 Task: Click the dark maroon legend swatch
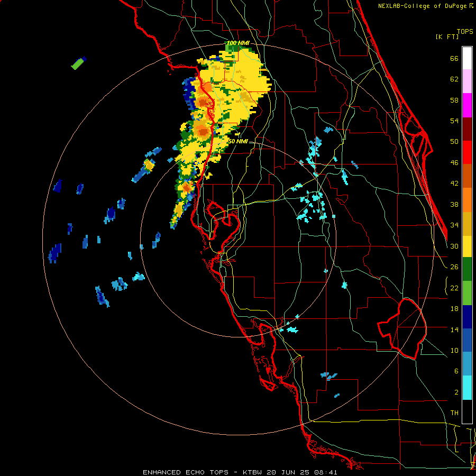467,129
